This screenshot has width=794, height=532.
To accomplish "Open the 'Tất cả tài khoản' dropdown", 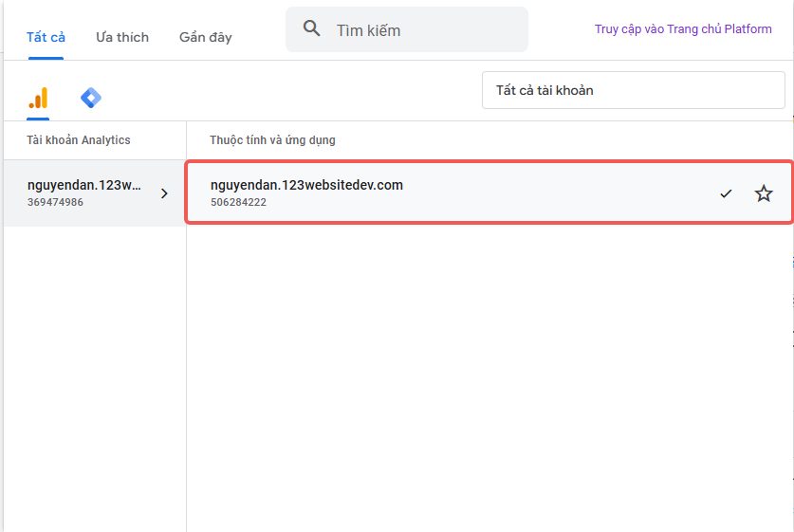I will pos(633,90).
